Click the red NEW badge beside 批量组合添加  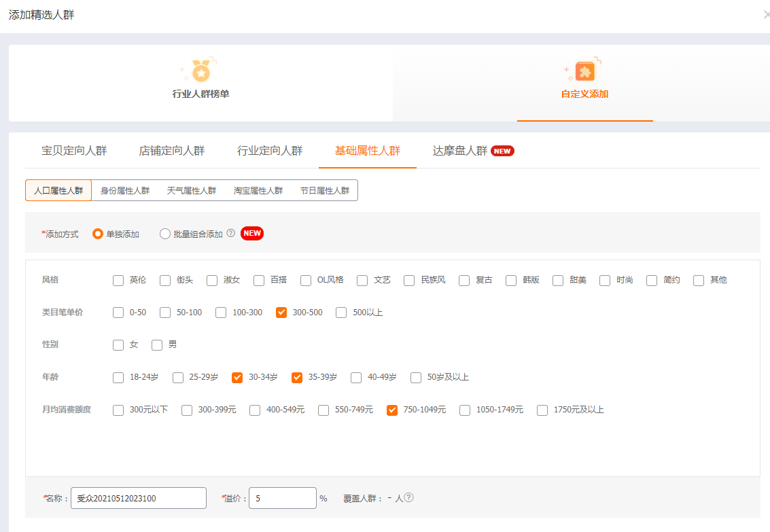(252, 233)
